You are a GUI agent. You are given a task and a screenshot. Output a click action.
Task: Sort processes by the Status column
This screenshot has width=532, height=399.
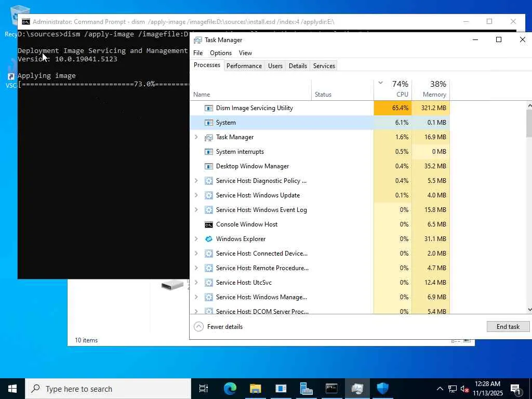point(343,89)
